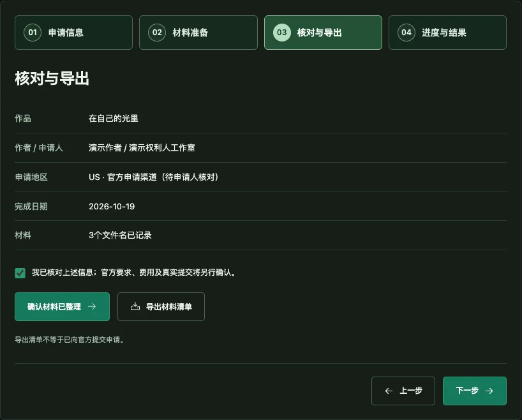Click the label 我已核对上述信息；官方要求、费用及真实提交将另行确认。

pyautogui.click(x=134, y=273)
